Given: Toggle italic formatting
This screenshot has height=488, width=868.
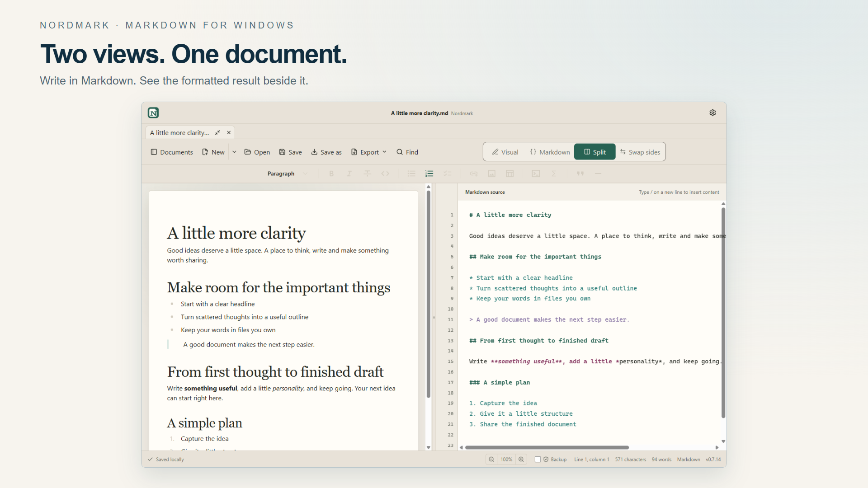Looking at the screenshot, I should pos(349,174).
